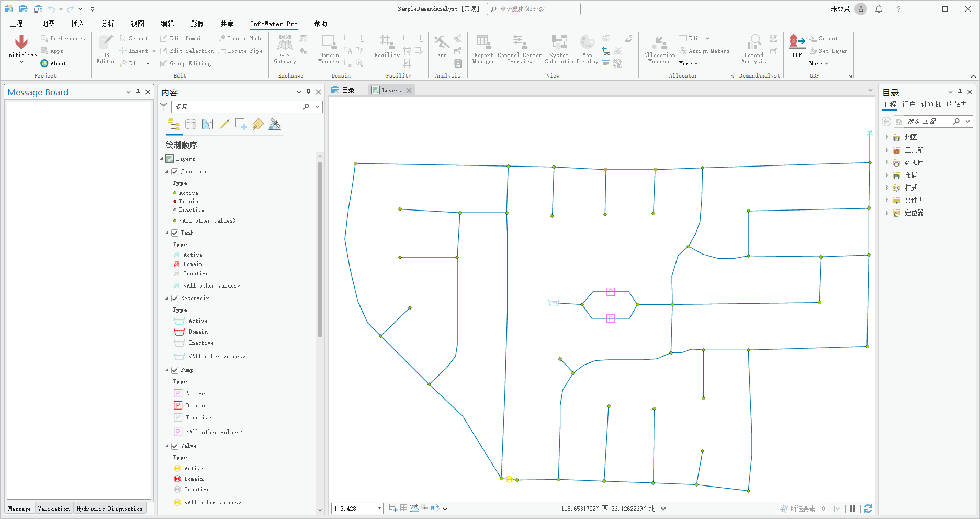Viewport: 980px width, 519px height.
Task: Launch the Demand Analysis tool
Action: pyautogui.click(x=753, y=49)
